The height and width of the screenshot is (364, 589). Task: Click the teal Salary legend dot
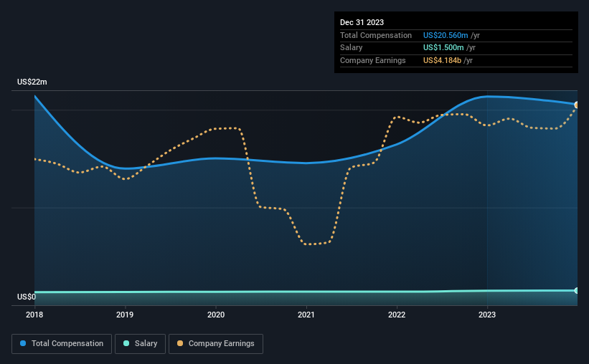(126, 343)
